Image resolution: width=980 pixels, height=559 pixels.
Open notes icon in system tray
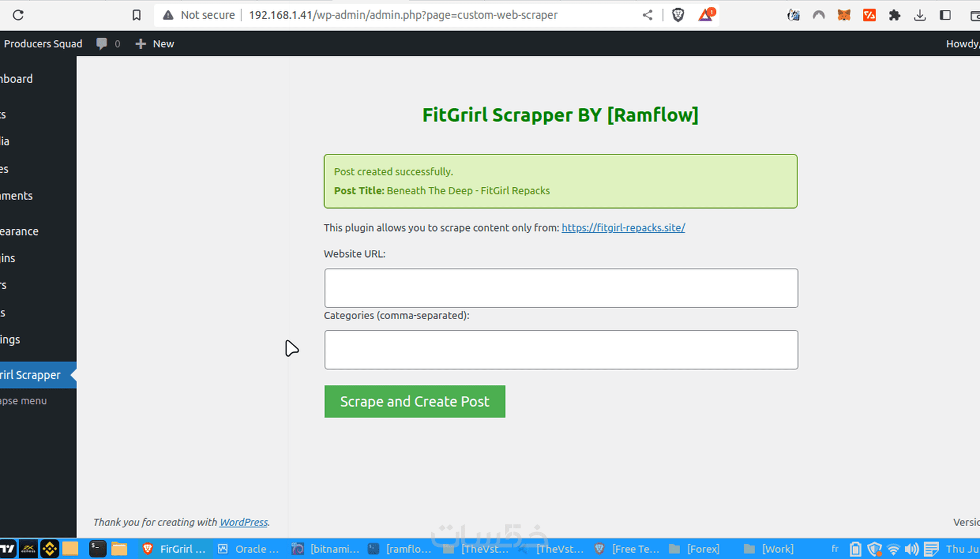pos(931,549)
